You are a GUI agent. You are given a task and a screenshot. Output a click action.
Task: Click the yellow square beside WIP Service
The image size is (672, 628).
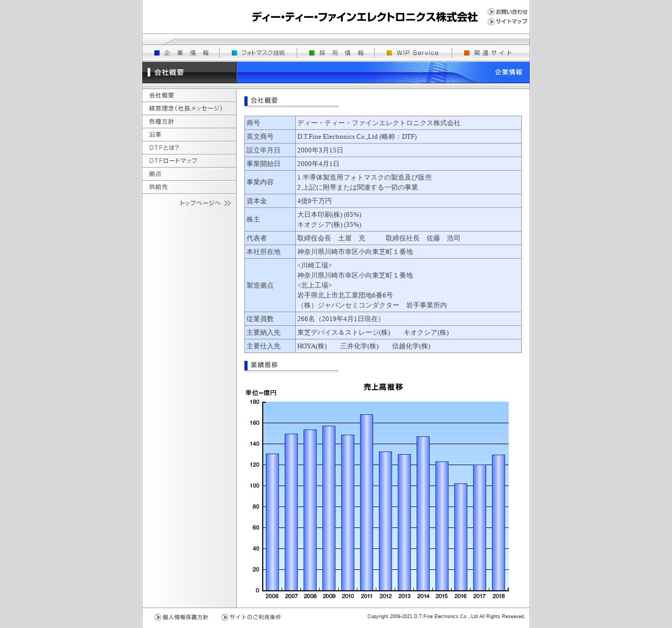pyautogui.click(x=389, y=53)
